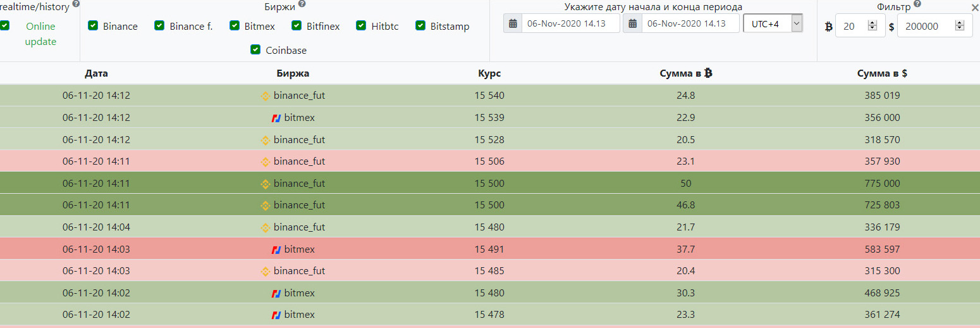This screenshot has width=980, height=328.
Task: Click the BTC amount cell 37.7
Action: (686, 249)
